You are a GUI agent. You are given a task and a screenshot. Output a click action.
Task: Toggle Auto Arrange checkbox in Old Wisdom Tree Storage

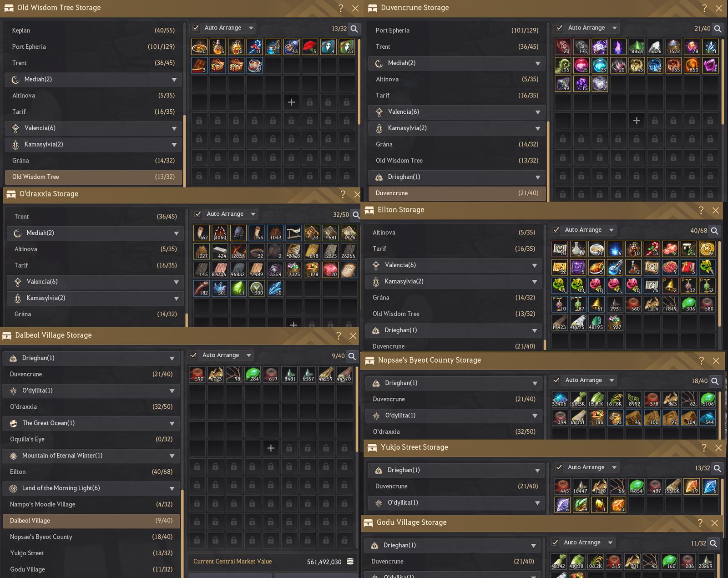[x=196, y=28]
